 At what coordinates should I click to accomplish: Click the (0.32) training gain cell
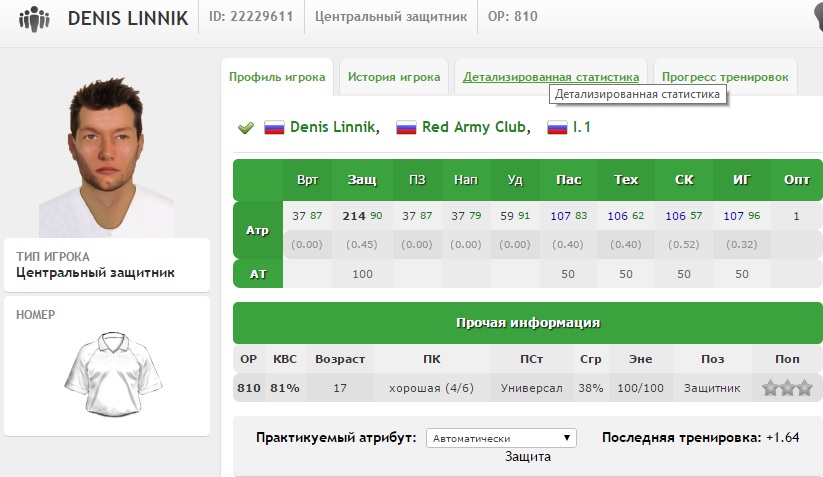[x=742, y=245]
